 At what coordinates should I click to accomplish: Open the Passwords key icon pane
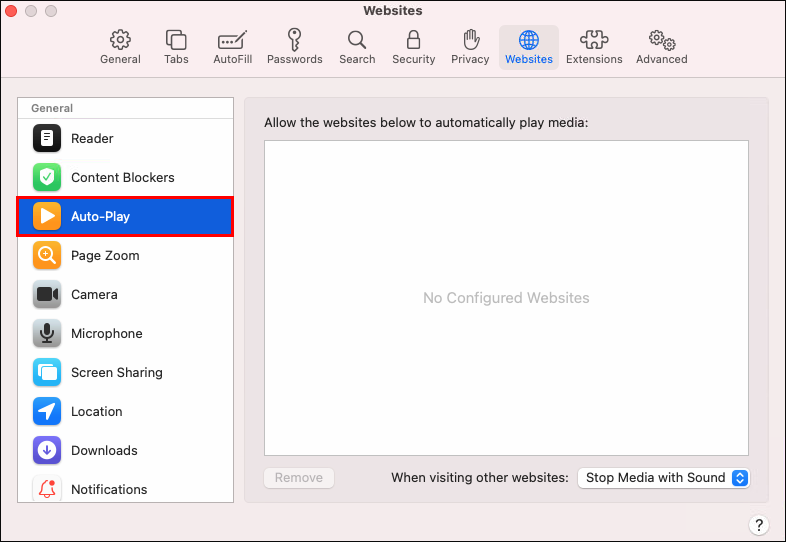click(x=295, y=47)
